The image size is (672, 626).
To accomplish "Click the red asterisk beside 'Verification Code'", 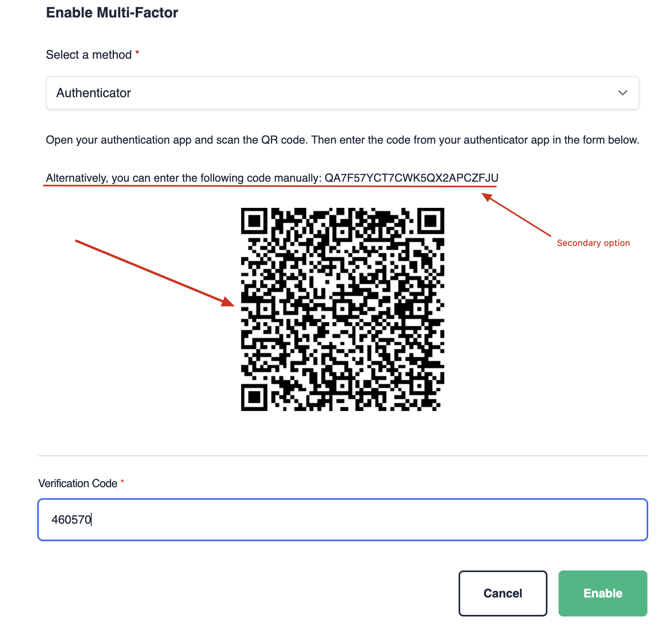I will pyautogui.click(x=122, y=481).
